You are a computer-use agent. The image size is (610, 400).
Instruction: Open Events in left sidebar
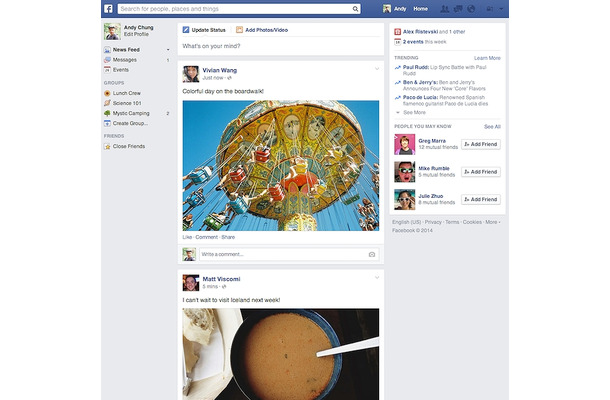pyautogui.click(x=121, y=70)
